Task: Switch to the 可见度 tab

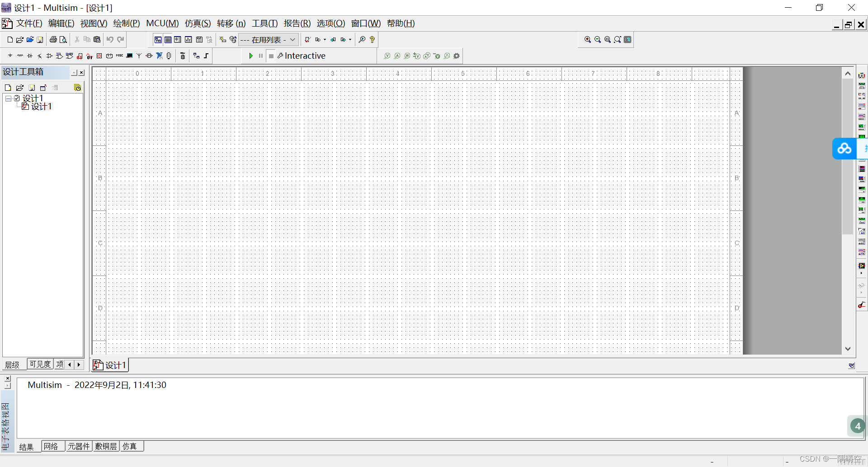Action: point(40,364)
